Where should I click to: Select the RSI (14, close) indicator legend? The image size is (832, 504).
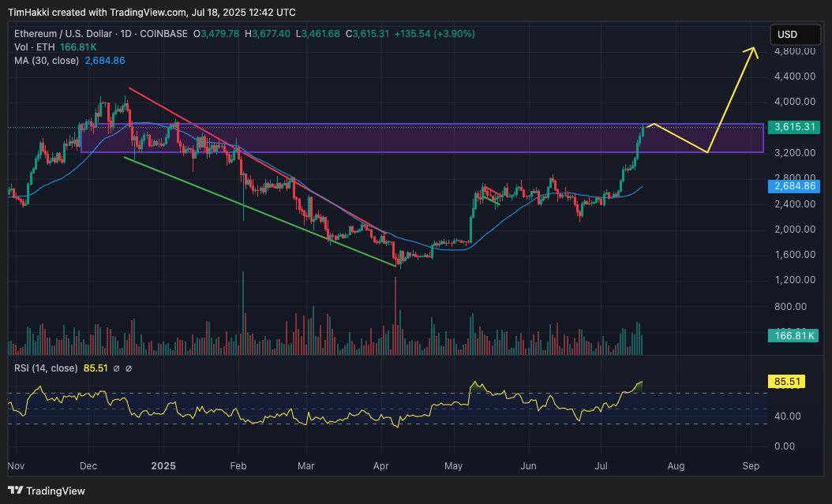tap(46, 368)
